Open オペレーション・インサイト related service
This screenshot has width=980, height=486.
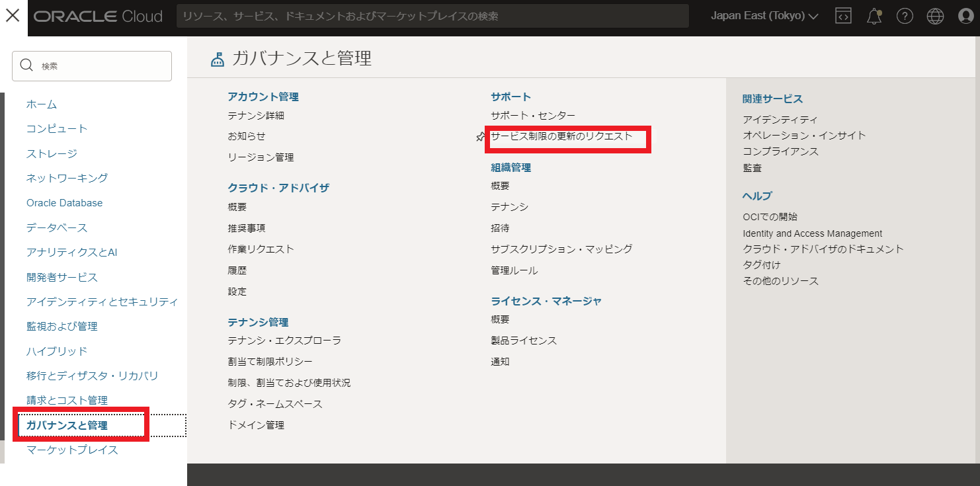(804, 136)
